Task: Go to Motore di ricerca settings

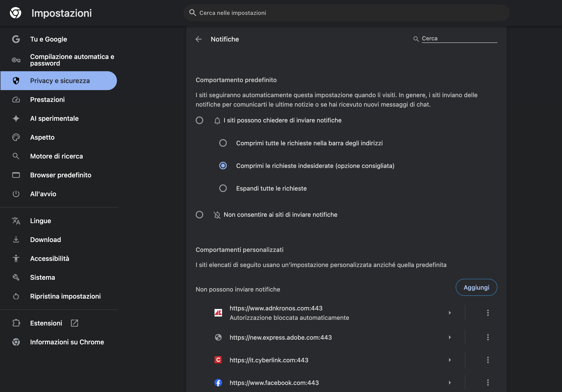Action: click(56, 156)
